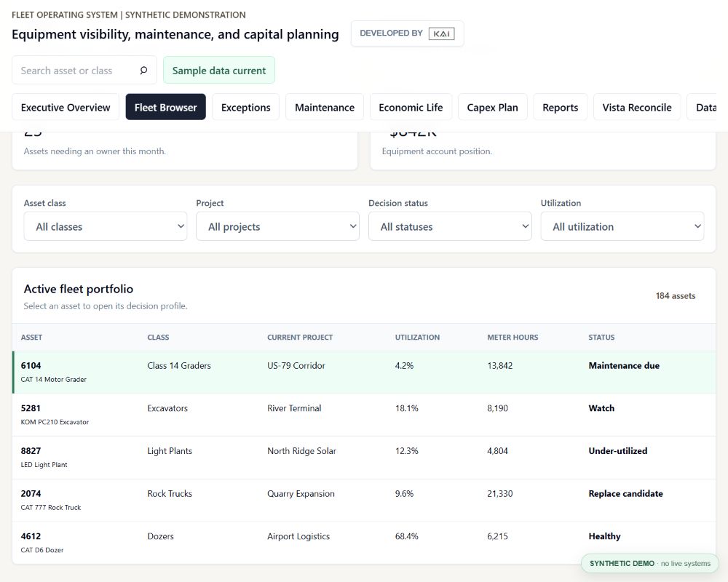Click the STATUS column header
The width and height of the screenshot is (728, 582).
point(601,338)
